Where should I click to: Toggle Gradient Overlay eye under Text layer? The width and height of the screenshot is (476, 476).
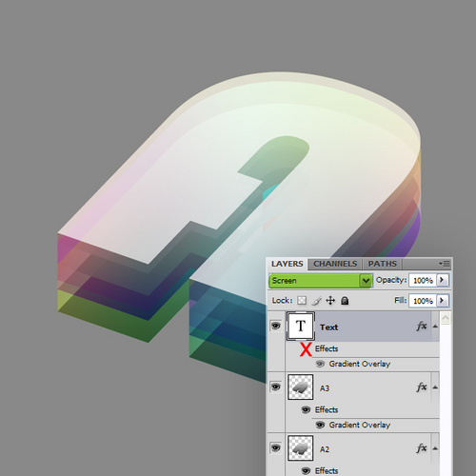320,364
